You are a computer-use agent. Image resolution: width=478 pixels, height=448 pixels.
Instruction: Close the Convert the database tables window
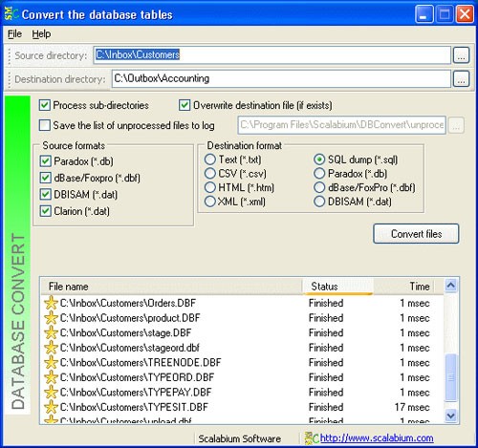(x=465, y=14)
